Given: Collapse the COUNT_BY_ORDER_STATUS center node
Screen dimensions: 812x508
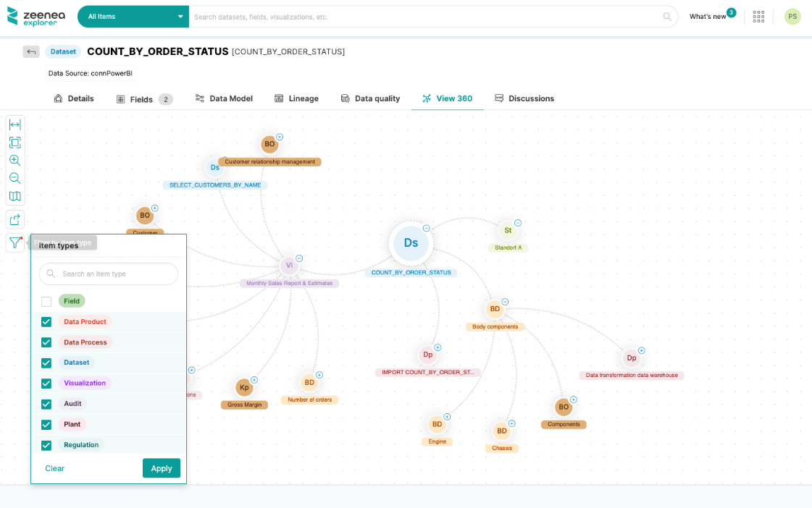Looking at the screenshot, I should point(426,228).
